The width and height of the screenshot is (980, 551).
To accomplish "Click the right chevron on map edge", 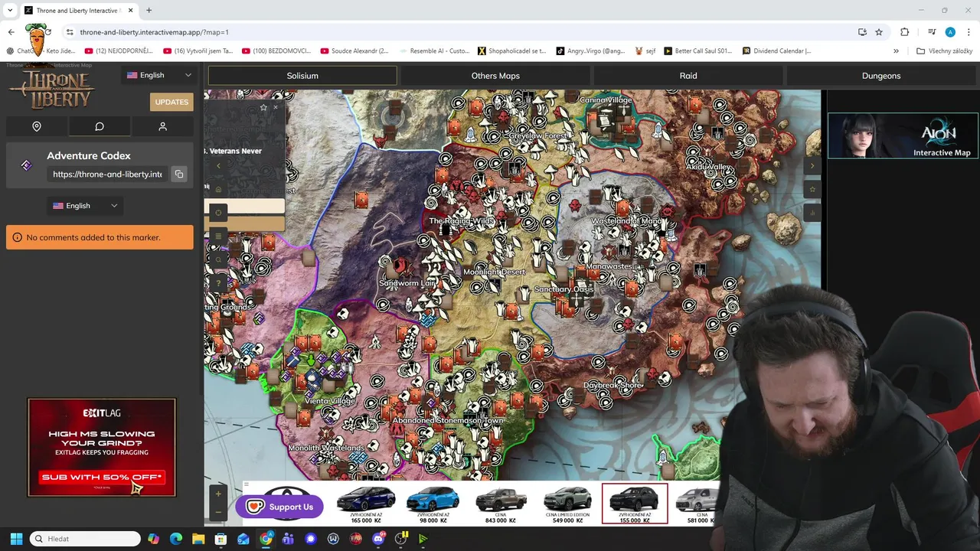I will click(x=812, y=166).
